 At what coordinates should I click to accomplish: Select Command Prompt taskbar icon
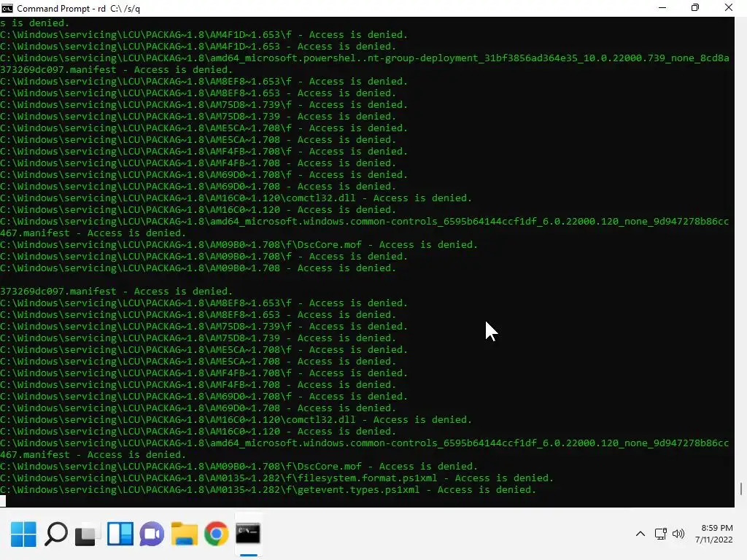pyautogui.click(x=248, y=534)
